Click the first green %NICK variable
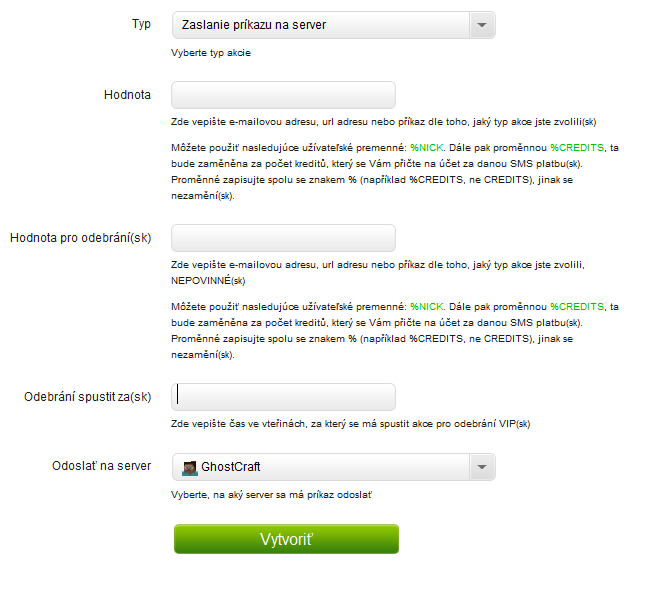The height and width of the screenshot is (590, 646). click(427, 148)
